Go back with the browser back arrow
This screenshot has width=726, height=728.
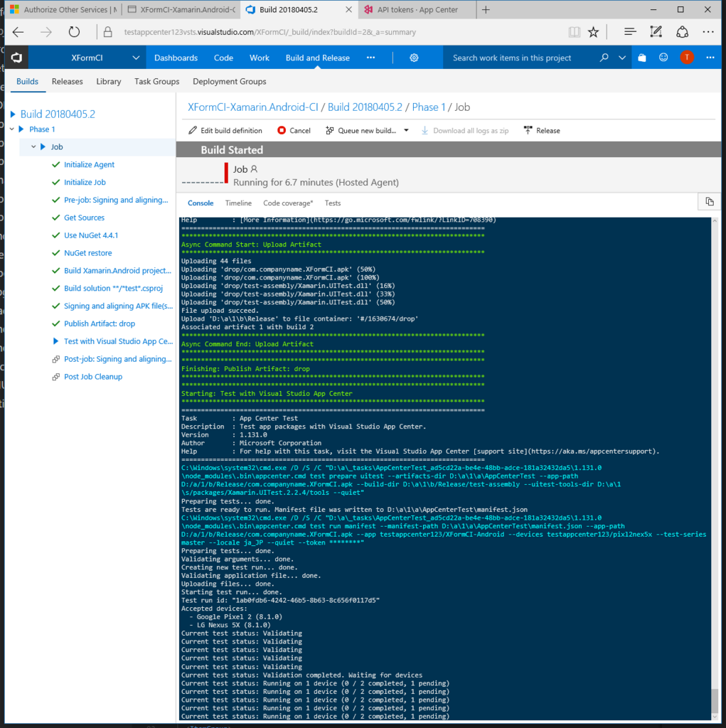[18, 32]
